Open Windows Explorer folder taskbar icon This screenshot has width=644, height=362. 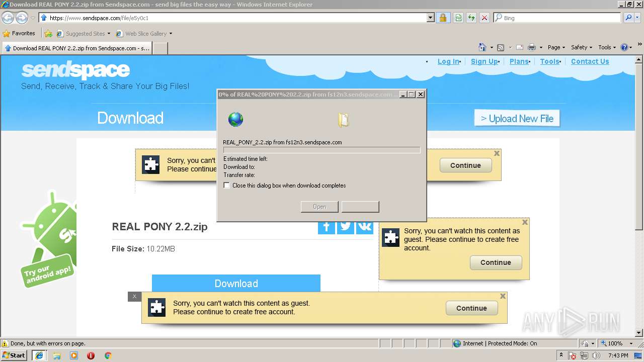pyautogui.click(x=57, y=355)
